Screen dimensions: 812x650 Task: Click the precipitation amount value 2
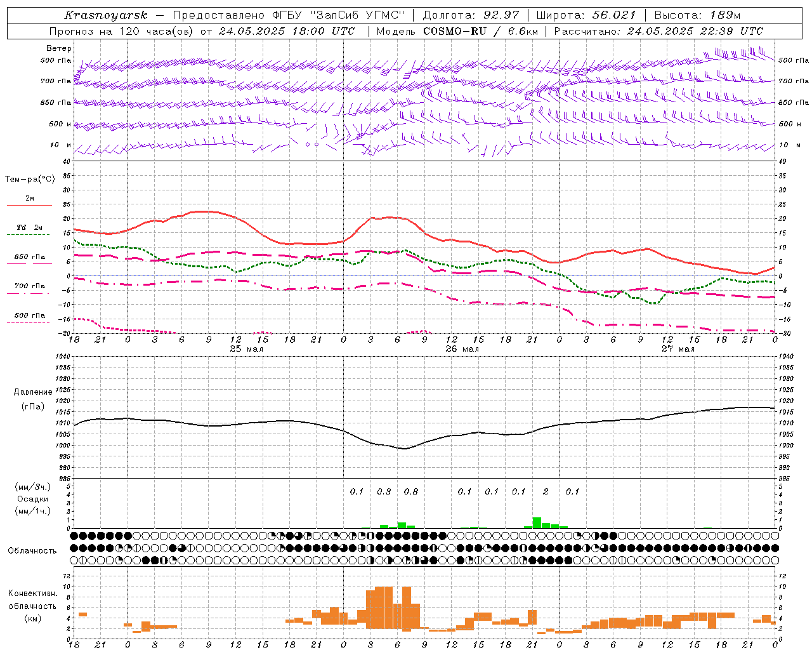click(x=546, y=491)
